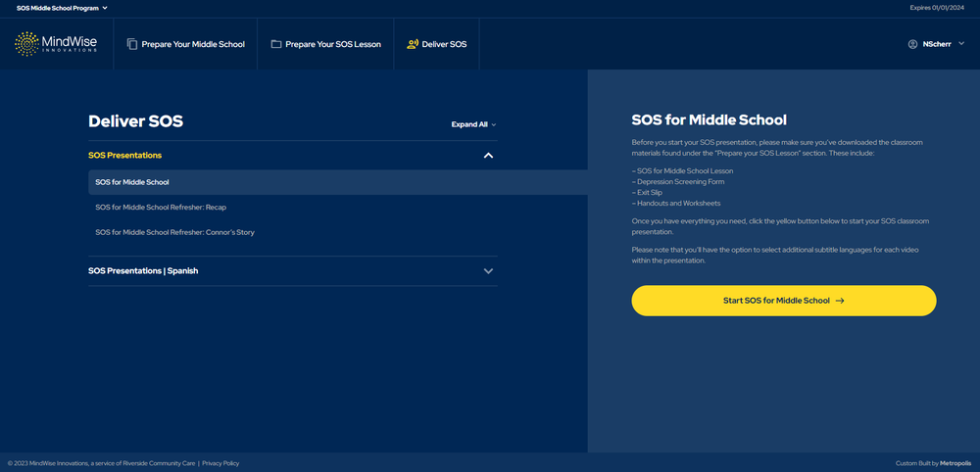
Task: Click the yellow SOS Presentations heading
Action: 125,156
